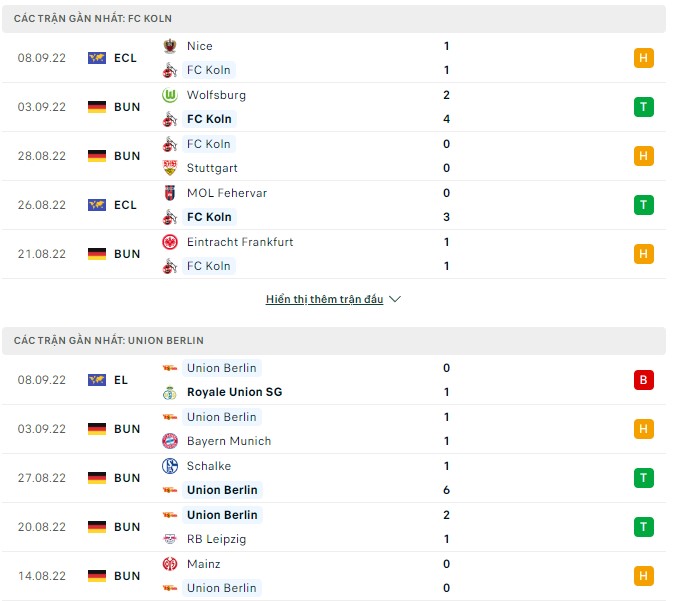The image size is (673, 601).
Task: Expand more matches with the chevron arrow
Action: (x=394, y=299)
